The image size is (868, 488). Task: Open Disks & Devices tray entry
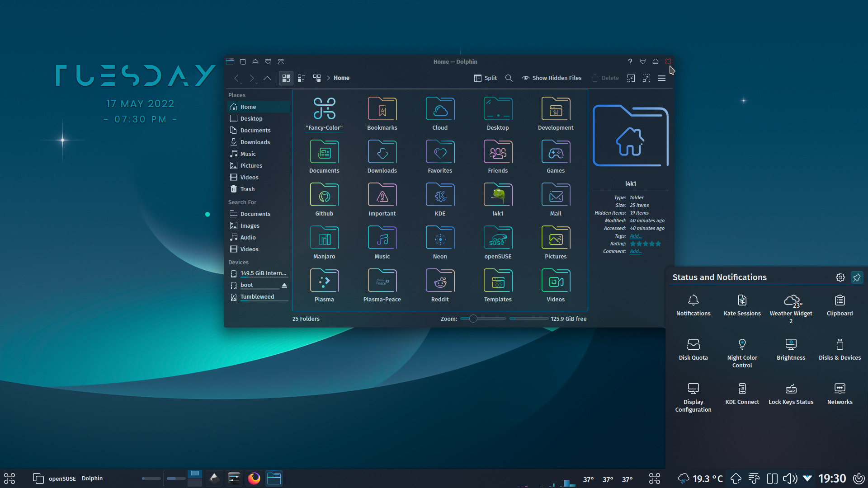840,350
